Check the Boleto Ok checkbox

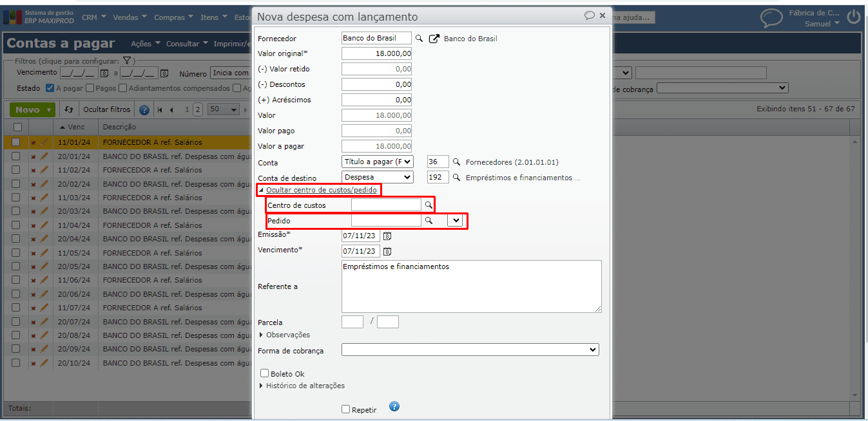[264, 373]
